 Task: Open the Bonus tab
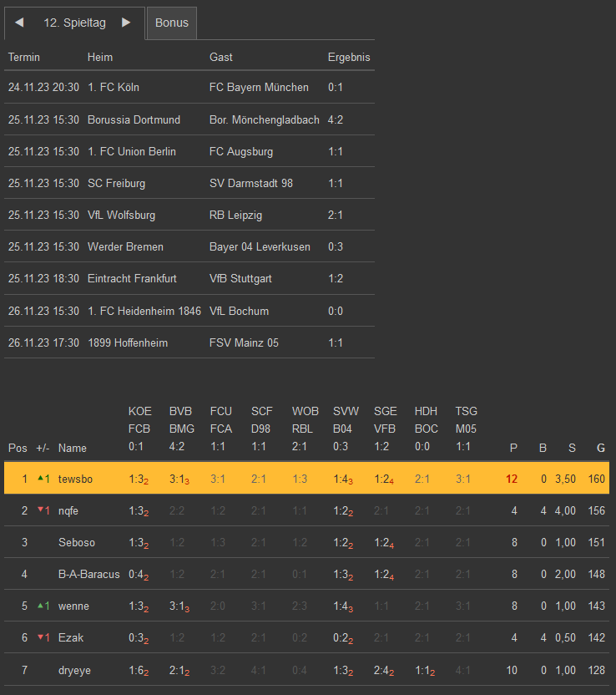click(172, 23)
